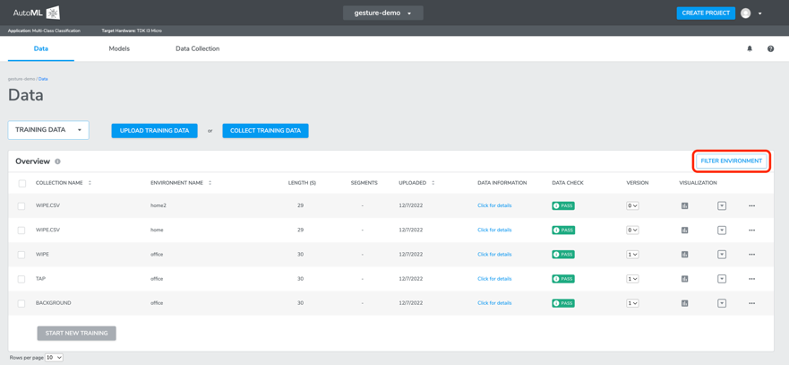Click PASS data check badge for BACKGROUND row

pos(563,303)
